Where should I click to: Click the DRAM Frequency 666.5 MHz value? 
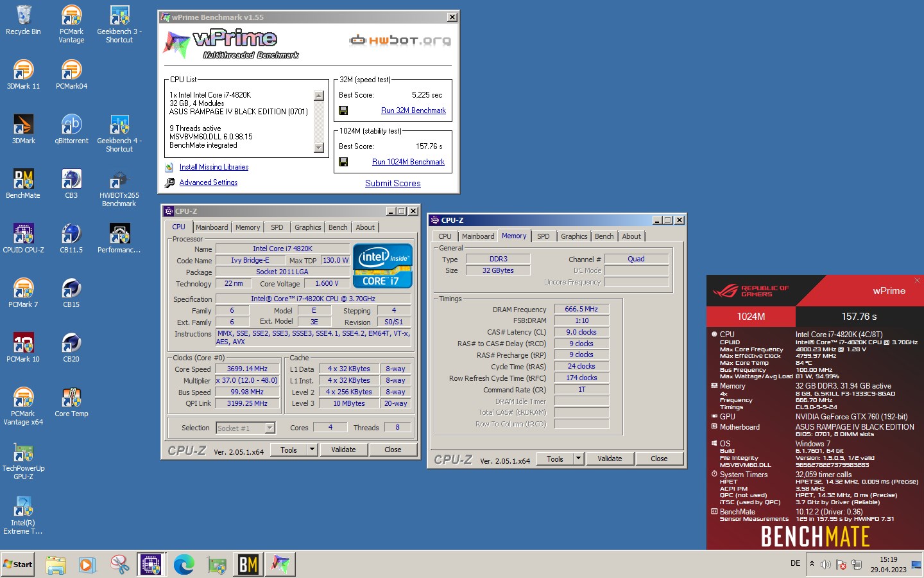581,309
